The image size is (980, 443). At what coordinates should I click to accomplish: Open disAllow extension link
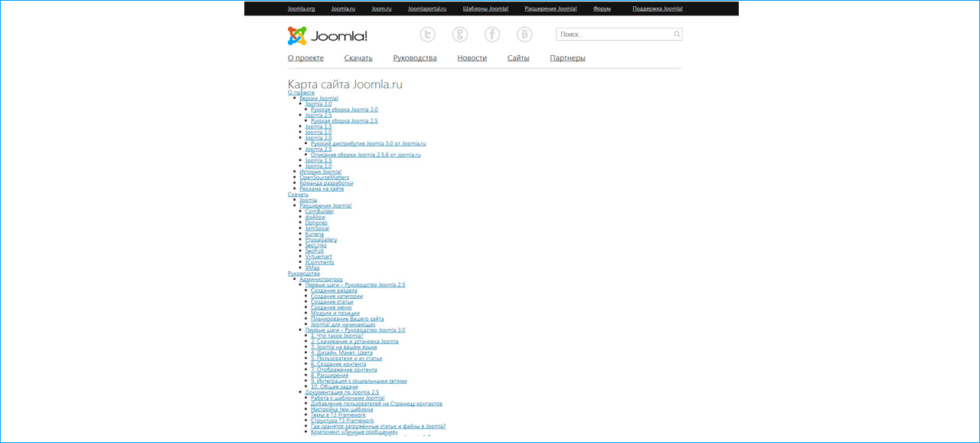tap(315, 217)
